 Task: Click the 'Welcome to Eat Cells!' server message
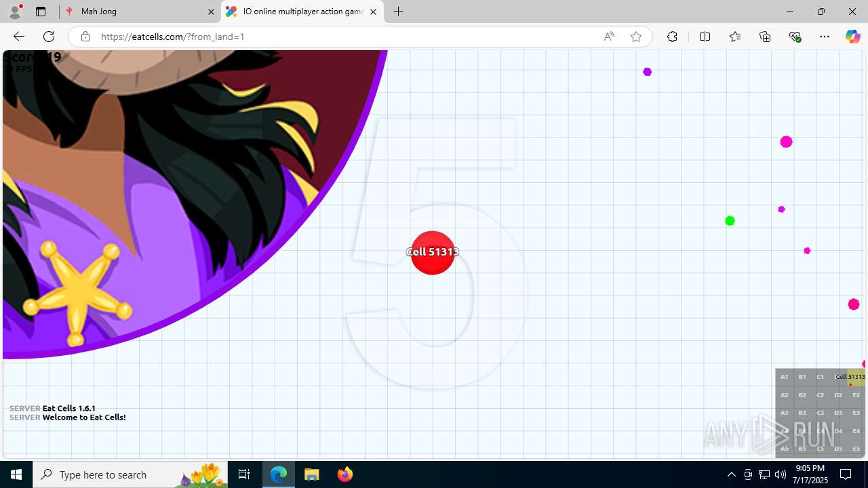(x=84, y=418)
